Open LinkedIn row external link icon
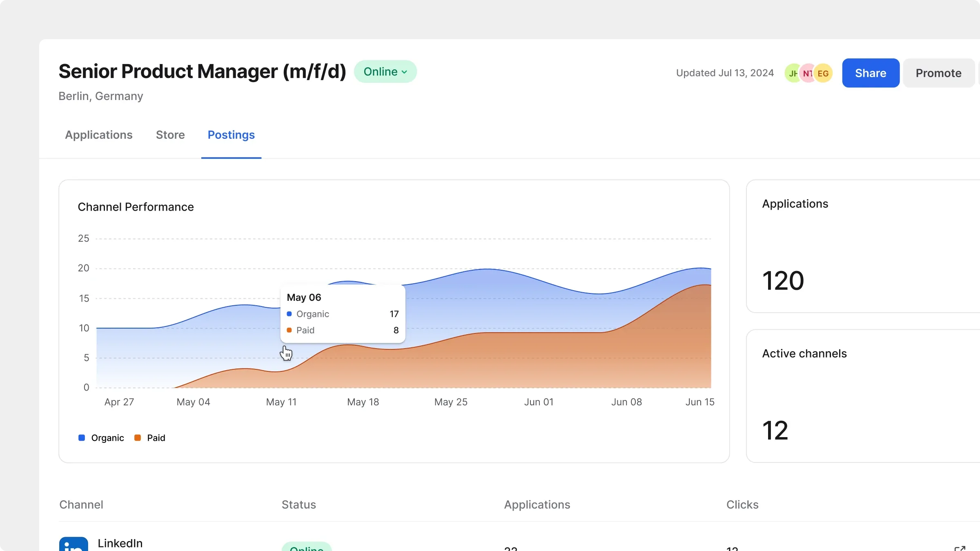The height and width of the screenshot is (551, 980). tap(960, 549)
